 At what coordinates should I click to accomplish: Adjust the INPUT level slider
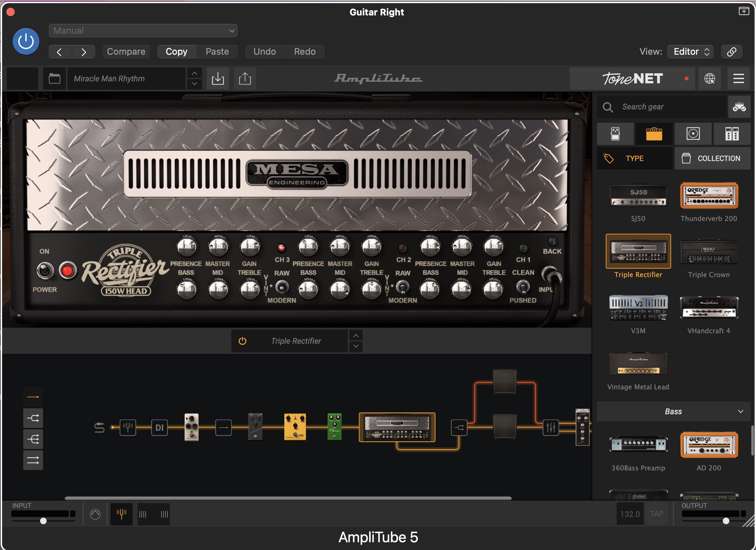pyautogui.click(x=43, y=521)
